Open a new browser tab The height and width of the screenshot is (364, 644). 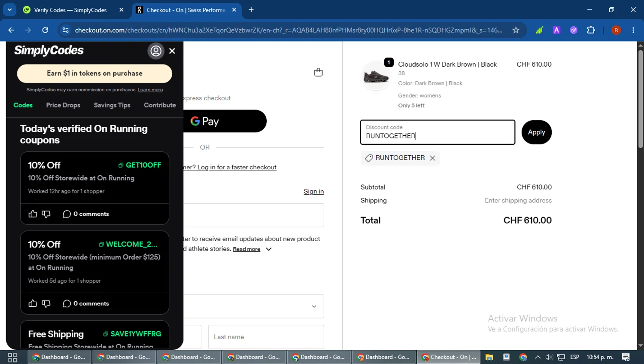click(x=251, y=10)
